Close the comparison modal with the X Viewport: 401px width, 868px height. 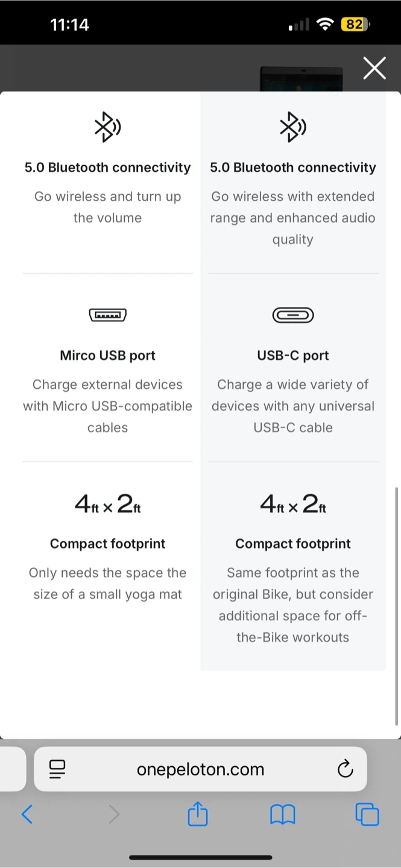click(374, 68)
